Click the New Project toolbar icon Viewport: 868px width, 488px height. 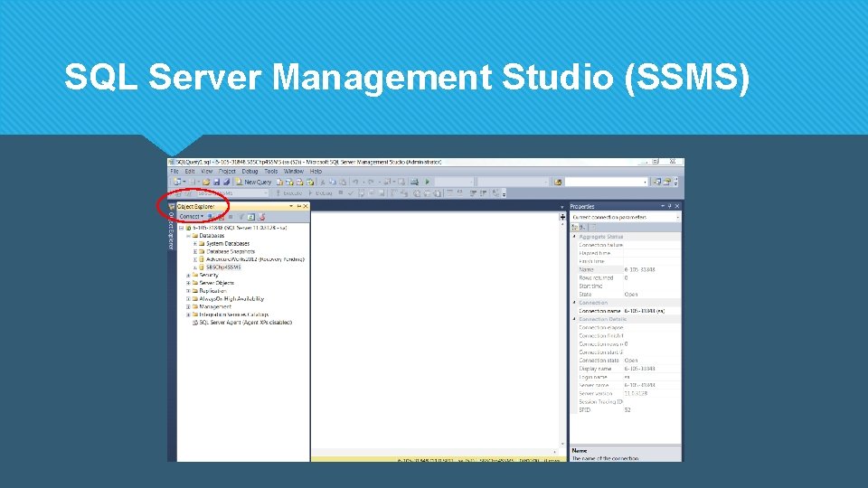[178, 182]
